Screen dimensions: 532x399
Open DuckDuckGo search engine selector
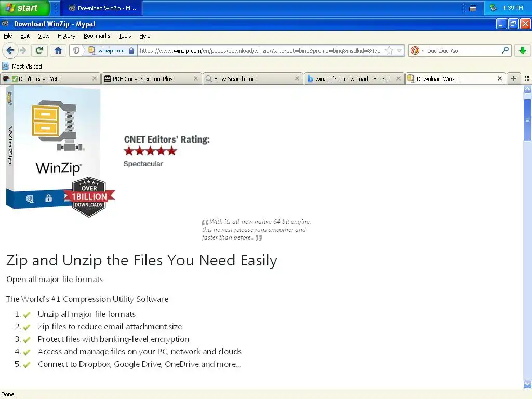[x=417, y=50]
